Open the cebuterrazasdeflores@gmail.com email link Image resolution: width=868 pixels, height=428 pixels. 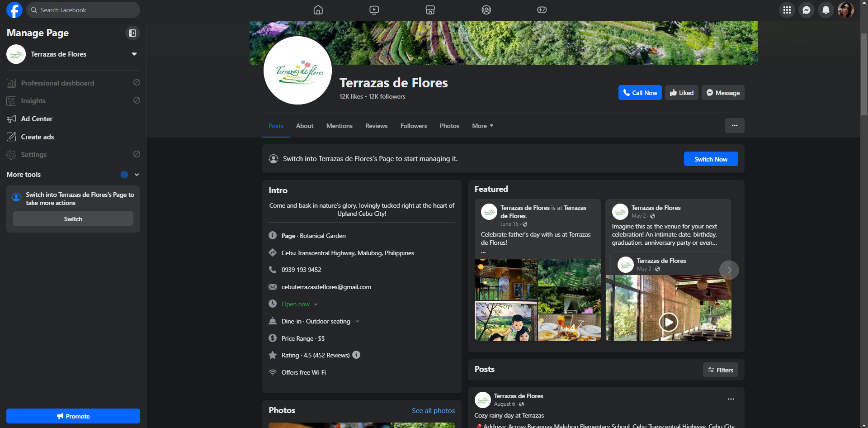(x=326, y=287)
